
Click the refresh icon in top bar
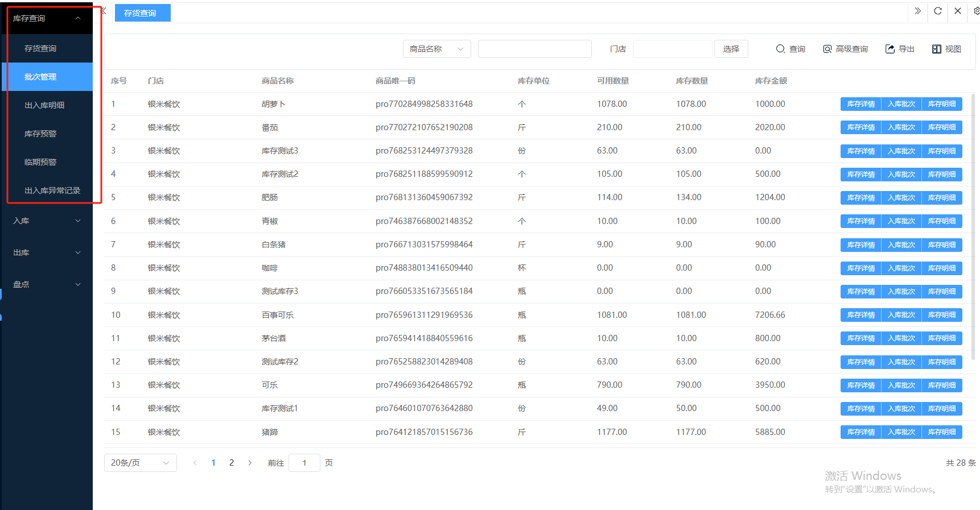click(x=937, y=11)
